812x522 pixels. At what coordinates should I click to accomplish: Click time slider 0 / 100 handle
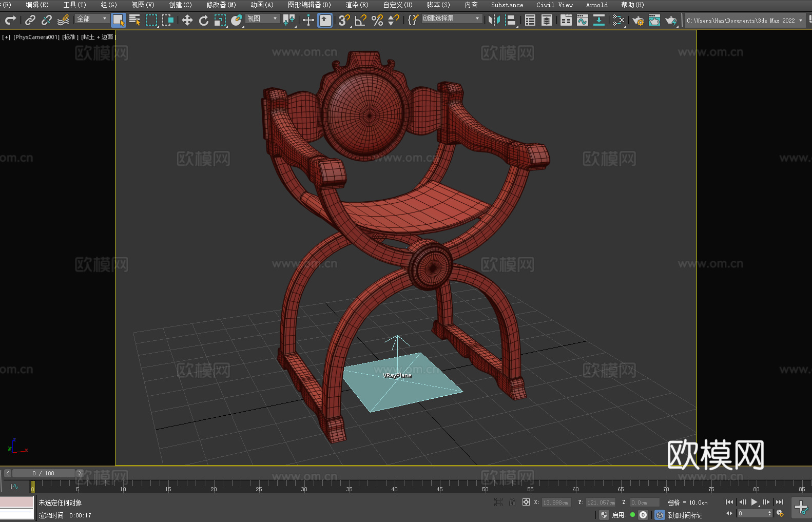coord(44,473)
